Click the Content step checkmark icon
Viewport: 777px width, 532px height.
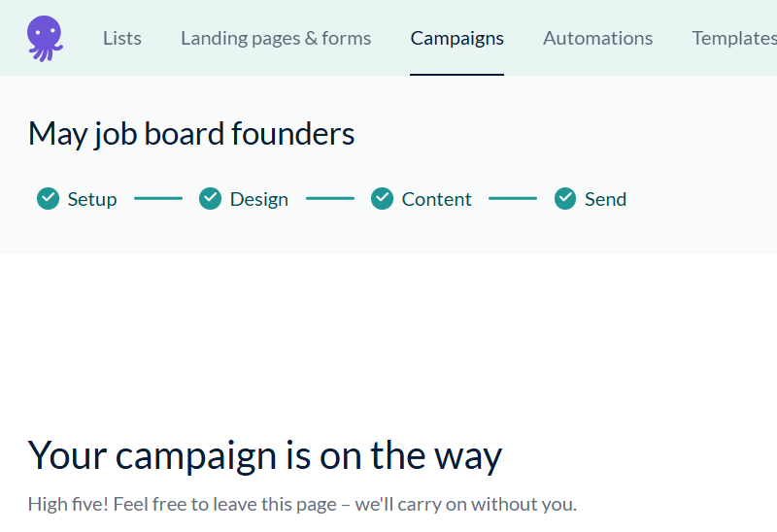point(382,199)
